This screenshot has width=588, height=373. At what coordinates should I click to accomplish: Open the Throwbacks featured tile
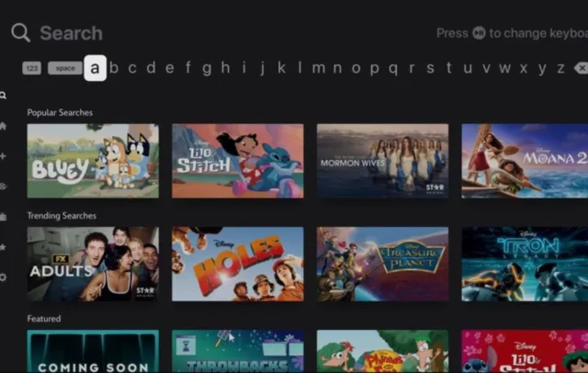click(x=238, y=351)
